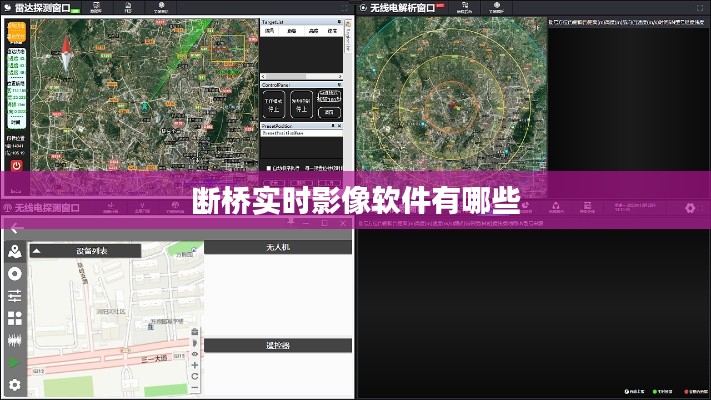Click small lower-right button in ControlPanel
Image resolution: width=711 pixels, height=400 pixels.
coord(329,112)
